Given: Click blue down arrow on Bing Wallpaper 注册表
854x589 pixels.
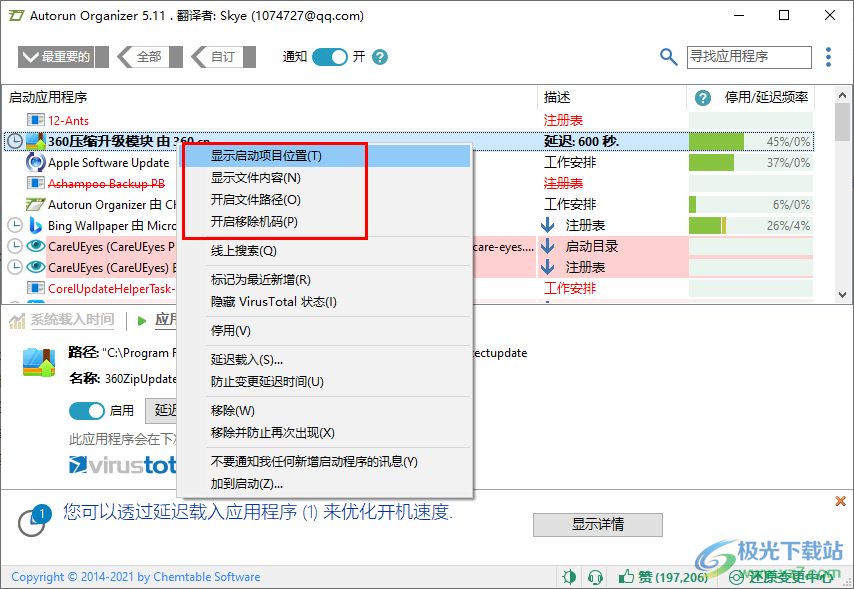Looking at the screenshot, I should [x=547, y=225].
